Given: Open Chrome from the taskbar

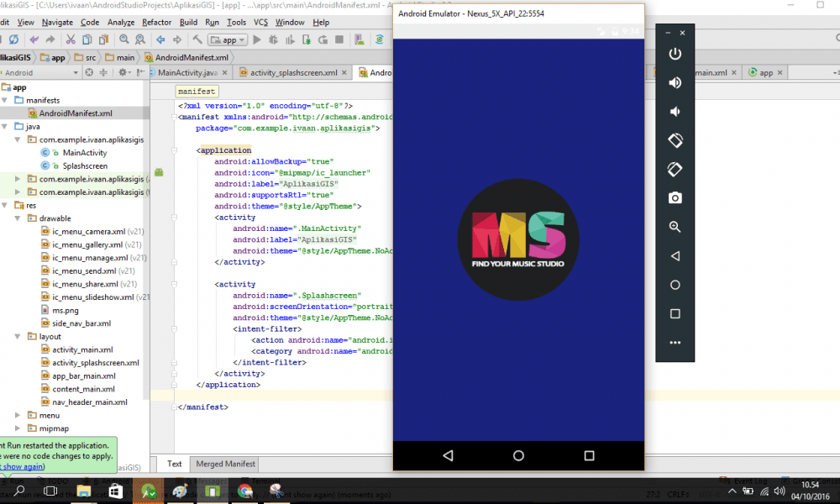Looking at the screenshot, I should pos(244,490).
